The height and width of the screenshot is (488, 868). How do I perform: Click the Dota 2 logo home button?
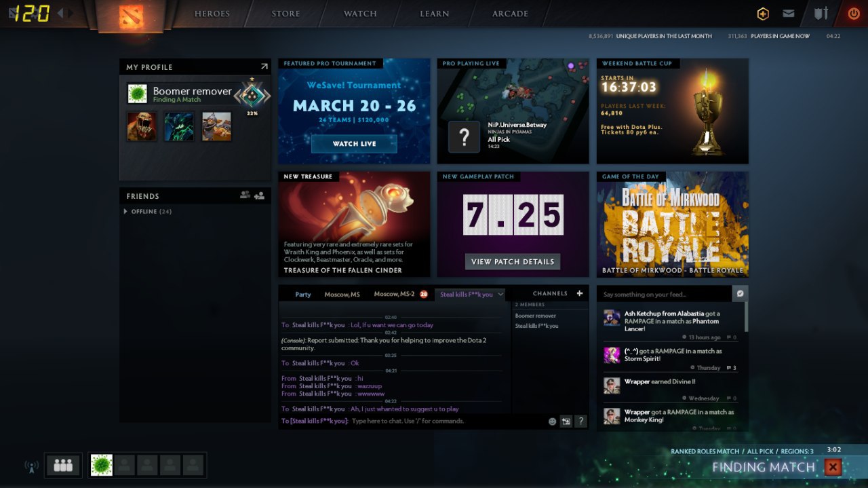pos(130,16)
